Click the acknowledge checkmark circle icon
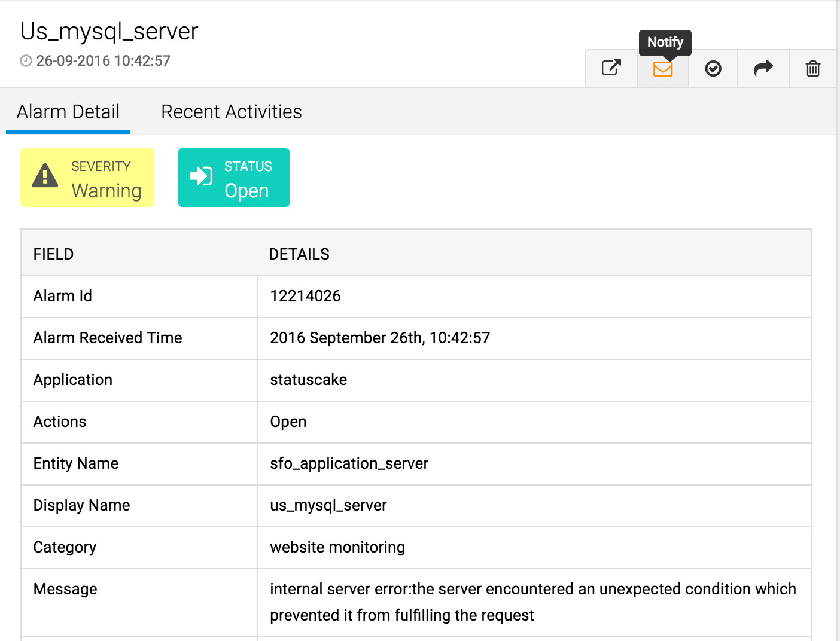Image resolution: width=840 pixels, height=641 pixels. click(x=713, y=69)
